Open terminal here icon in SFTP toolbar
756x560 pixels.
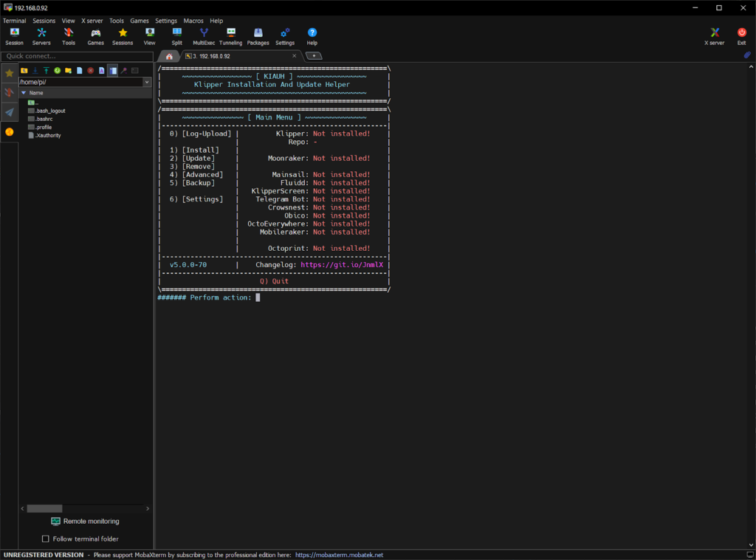(x=135, y=70)
